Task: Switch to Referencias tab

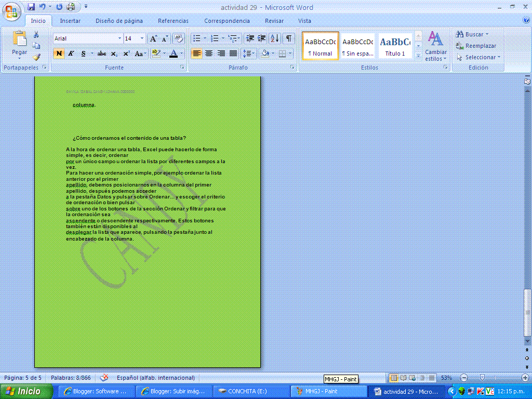Action: click(x=173, y=21)
